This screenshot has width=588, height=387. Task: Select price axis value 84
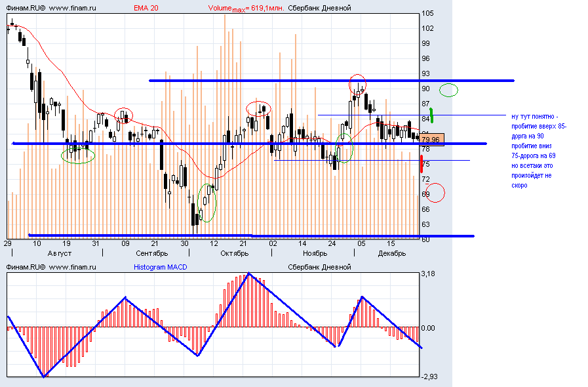tap(425, 119)
